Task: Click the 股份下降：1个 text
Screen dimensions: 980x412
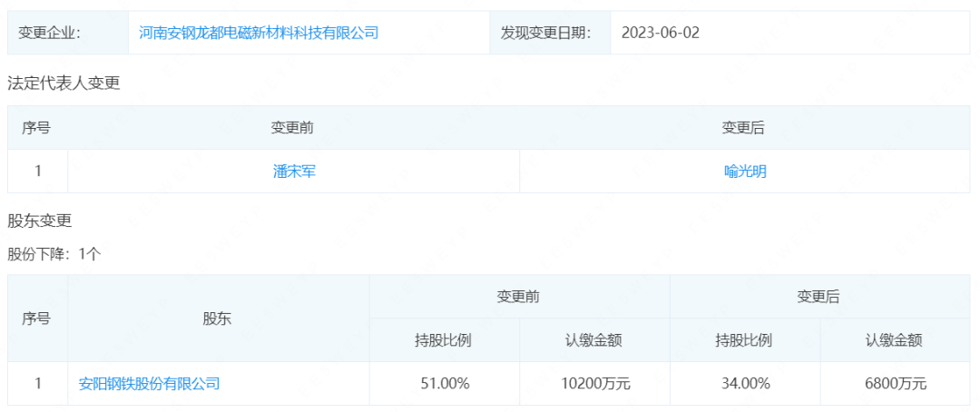Action: click(x=54, y=254)
